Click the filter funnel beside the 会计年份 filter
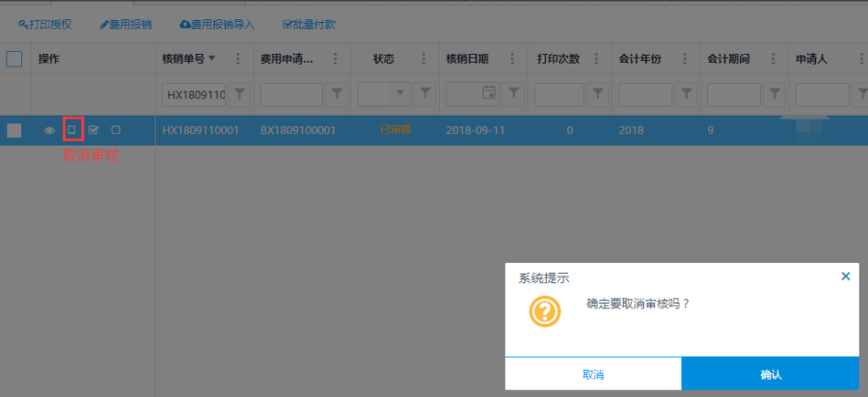Viewport: 868px width, 397px height. click(x=686, y=94)
